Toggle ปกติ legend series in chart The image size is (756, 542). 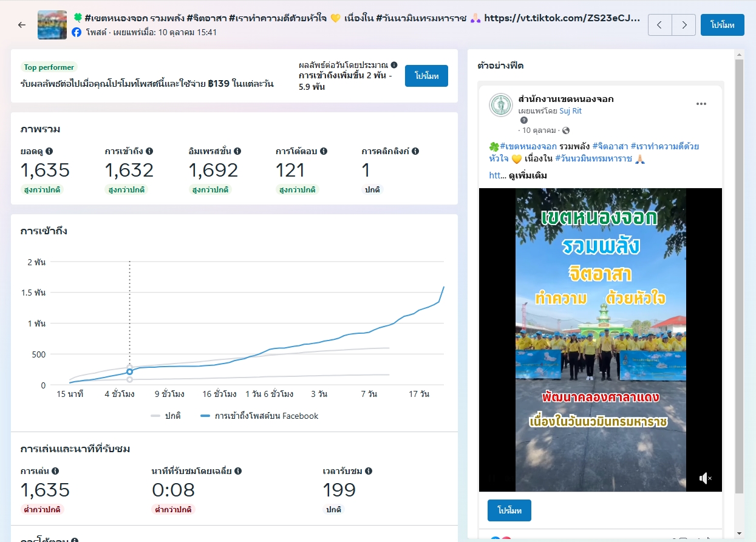click(166, 416)
